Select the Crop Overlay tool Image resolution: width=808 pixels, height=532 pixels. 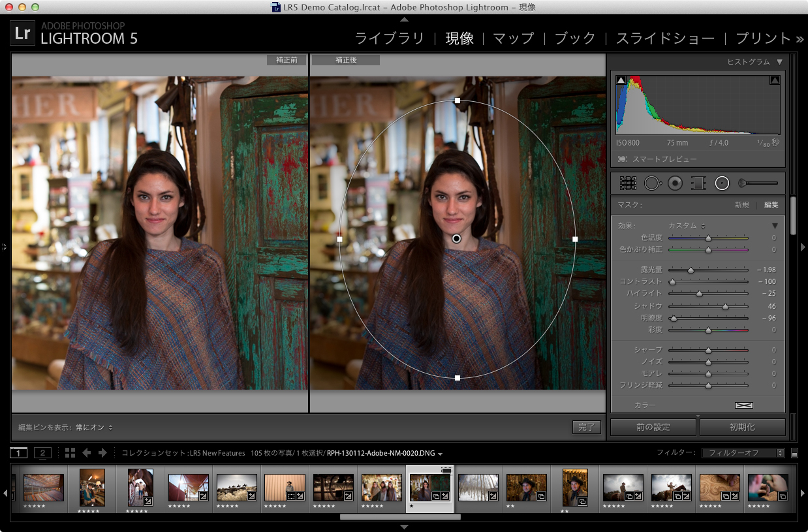tap(628, 183)
